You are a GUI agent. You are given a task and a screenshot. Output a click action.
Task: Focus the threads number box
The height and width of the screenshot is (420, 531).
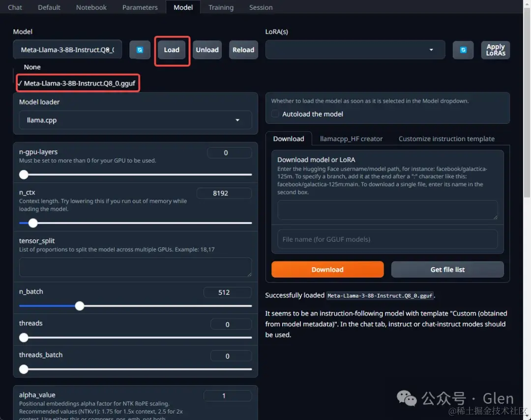pos(231,324)
